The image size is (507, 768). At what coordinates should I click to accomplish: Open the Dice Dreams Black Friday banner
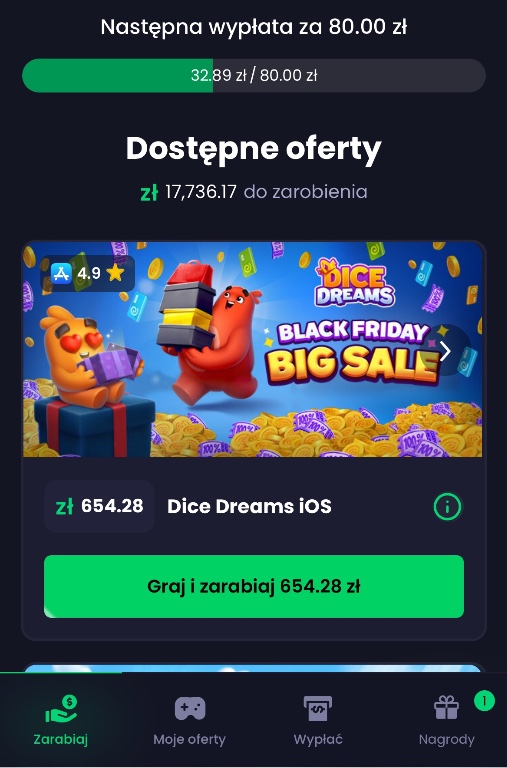click(253, 349)
